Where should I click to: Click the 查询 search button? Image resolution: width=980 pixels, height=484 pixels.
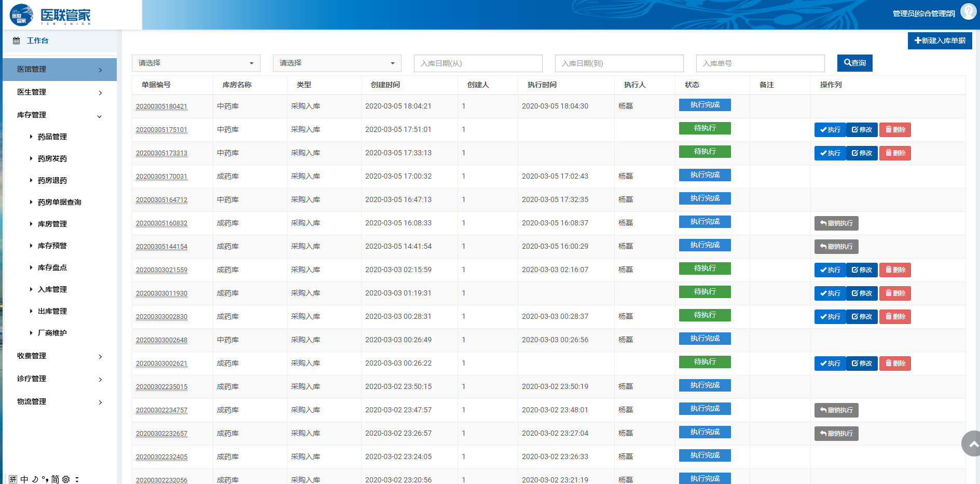(x=854, y=63)
